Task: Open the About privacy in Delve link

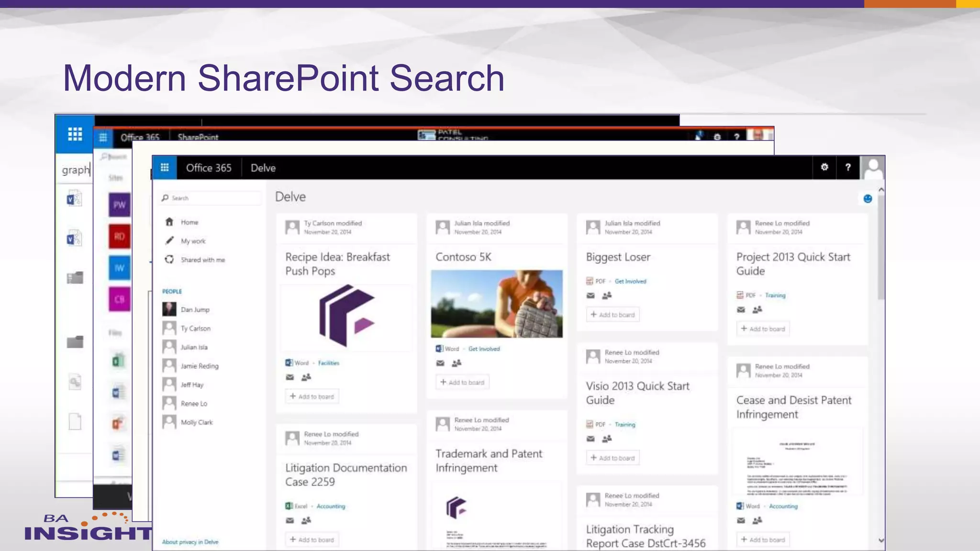Action: tap(190, 542)
